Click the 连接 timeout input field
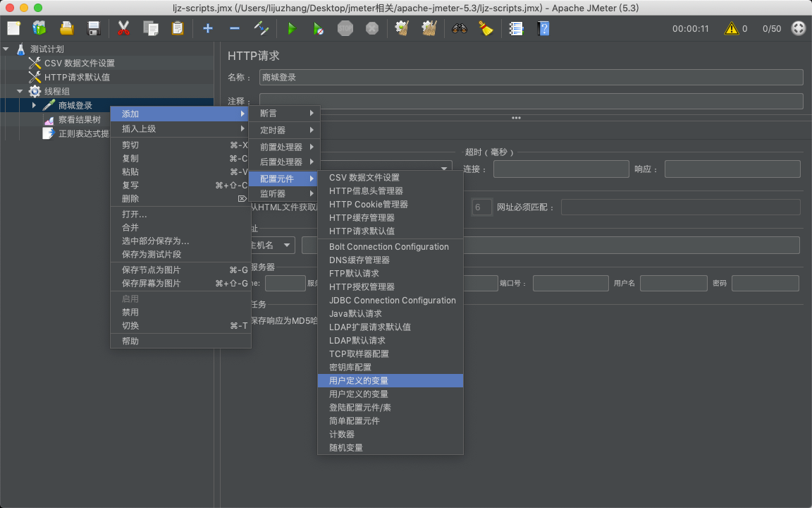This screenshot has width=812, height=508. coord(561,169)
